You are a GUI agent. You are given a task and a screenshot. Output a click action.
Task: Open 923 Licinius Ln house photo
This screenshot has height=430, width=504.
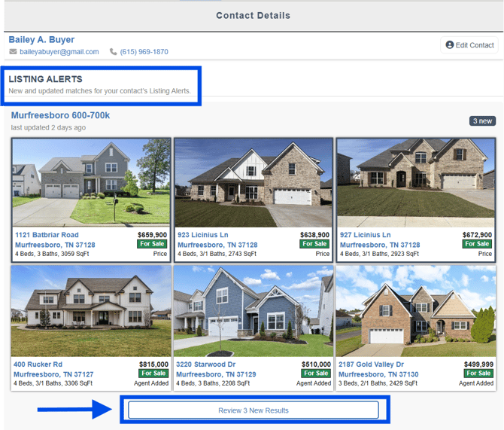pyautogui.click(x=253, y=183)
